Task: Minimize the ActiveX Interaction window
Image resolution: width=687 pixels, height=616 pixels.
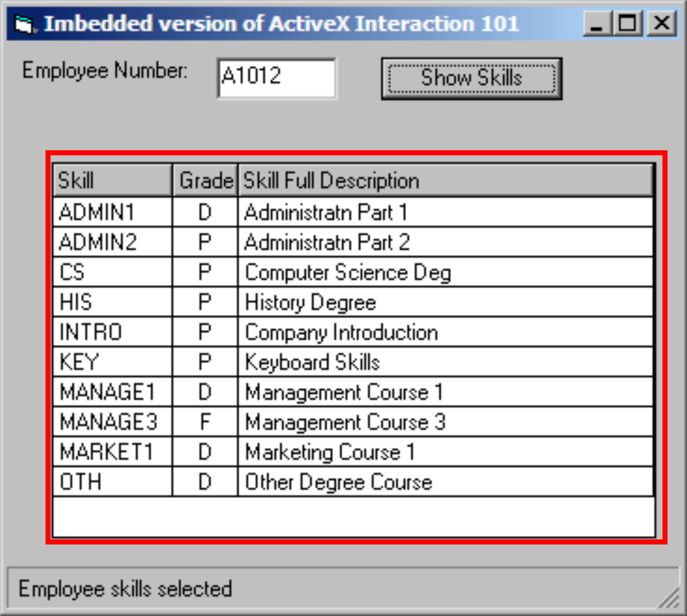Action: (597, 24)
